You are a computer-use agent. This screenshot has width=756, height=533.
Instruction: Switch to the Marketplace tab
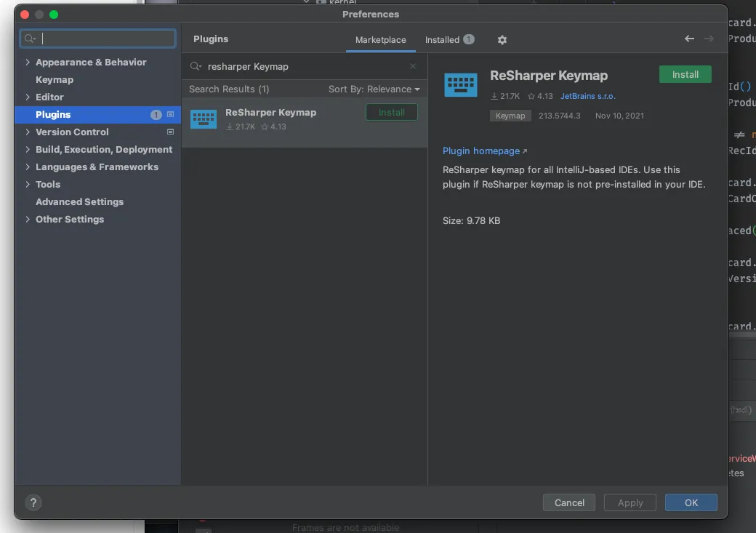380,40
